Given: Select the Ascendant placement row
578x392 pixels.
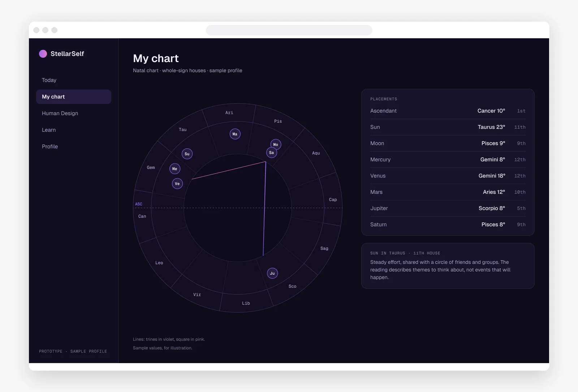Looking at the screenshot, I should [448, 111].
